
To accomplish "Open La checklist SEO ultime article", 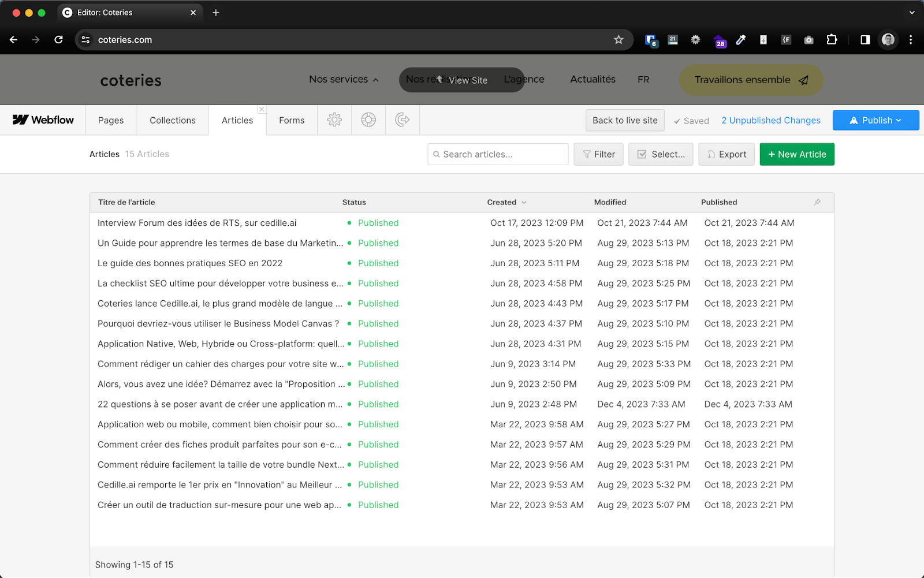I will 221,284.
